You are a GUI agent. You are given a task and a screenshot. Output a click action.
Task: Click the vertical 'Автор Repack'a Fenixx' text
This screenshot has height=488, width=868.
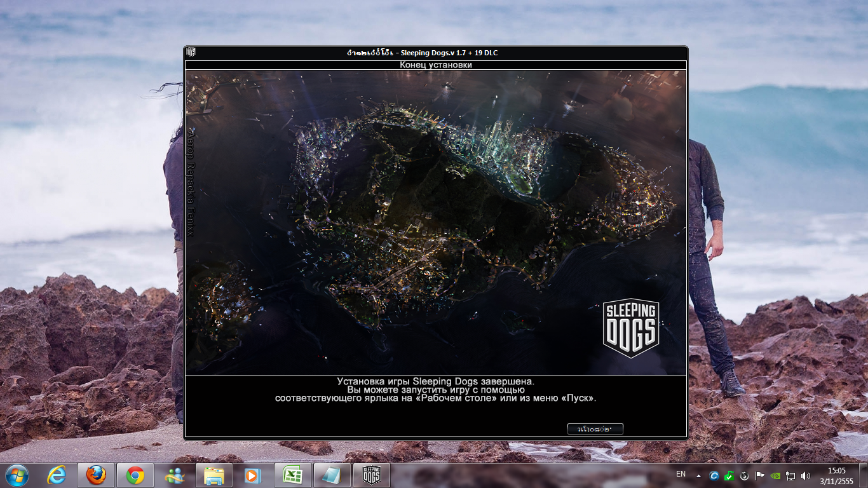pyautogui.click(x=190, y=184)
